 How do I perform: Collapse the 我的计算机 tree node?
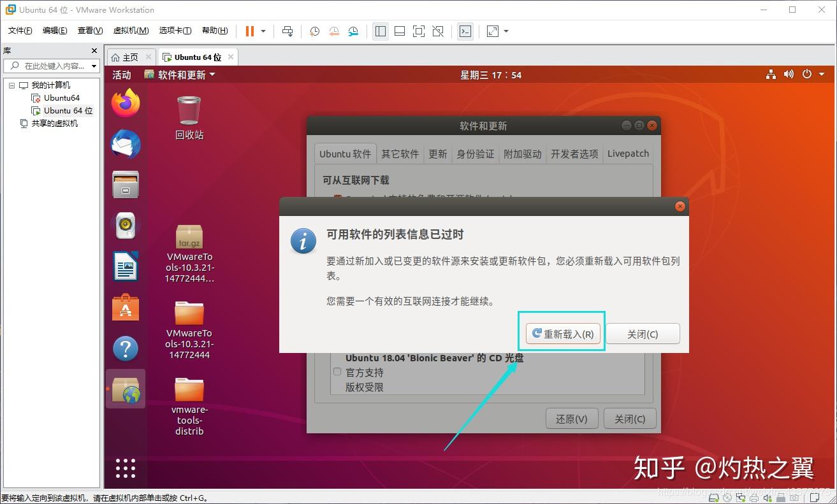click(11, 85)
